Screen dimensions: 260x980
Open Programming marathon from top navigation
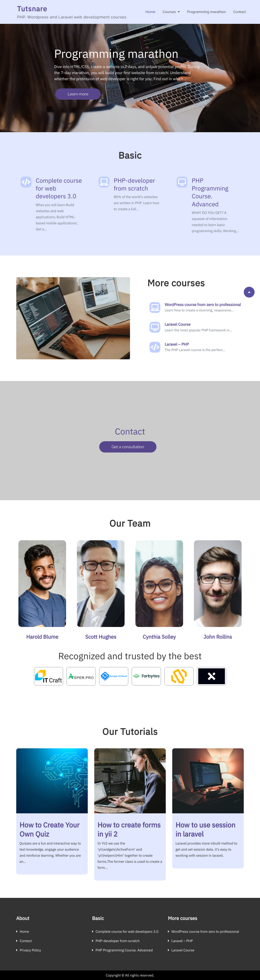pos(206,12)
